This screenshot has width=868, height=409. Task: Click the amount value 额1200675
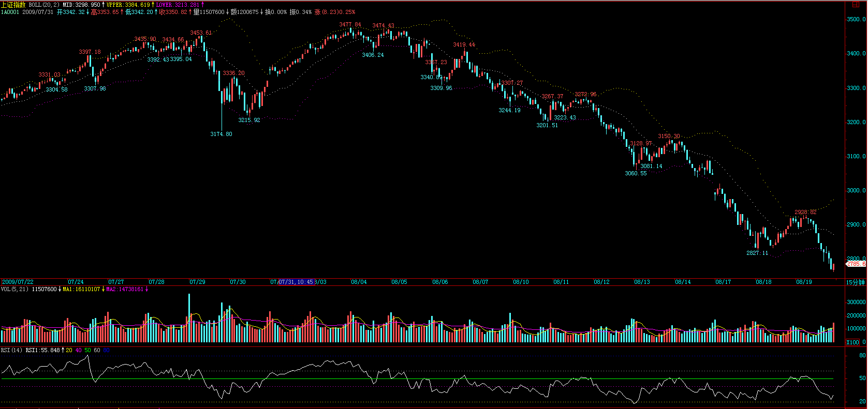point(245,12)
